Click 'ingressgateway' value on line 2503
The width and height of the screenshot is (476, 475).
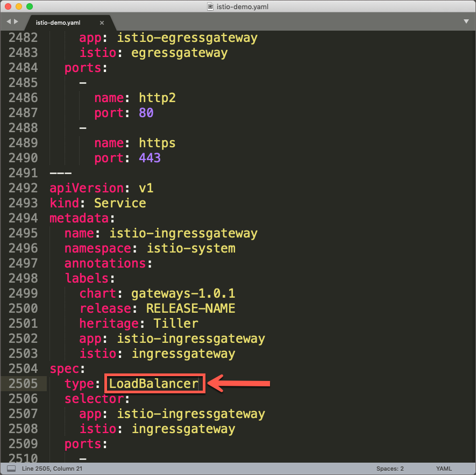(x=183, y=354)
